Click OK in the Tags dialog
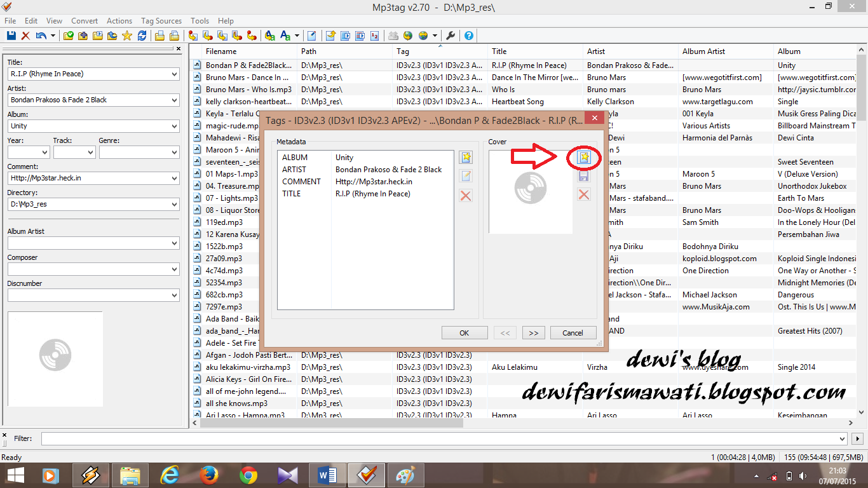 tap(465, 333)
